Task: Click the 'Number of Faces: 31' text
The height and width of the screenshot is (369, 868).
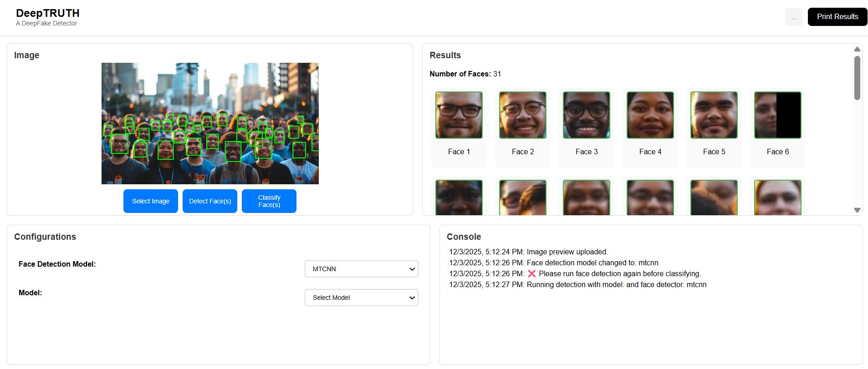Action: pos(465,74)
